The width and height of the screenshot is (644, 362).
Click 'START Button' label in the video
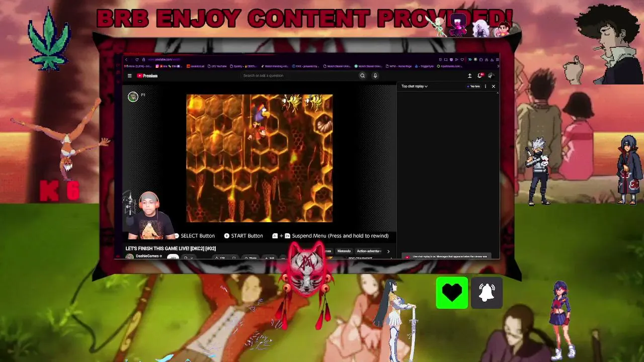coord(247,236)
